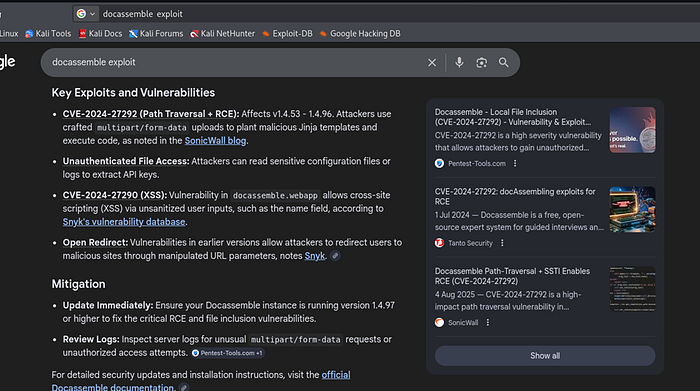Open the Kali Tools bookmark
The width and height of the screenshot is (700, 391).
[x=48, y=33]
